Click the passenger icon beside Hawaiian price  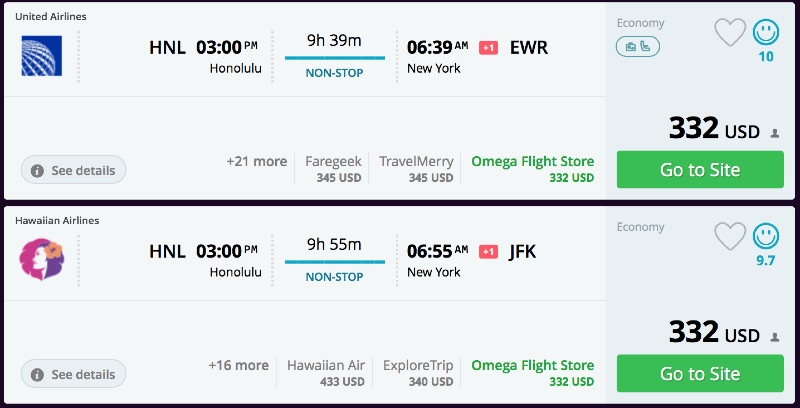[x=774, y=336]
